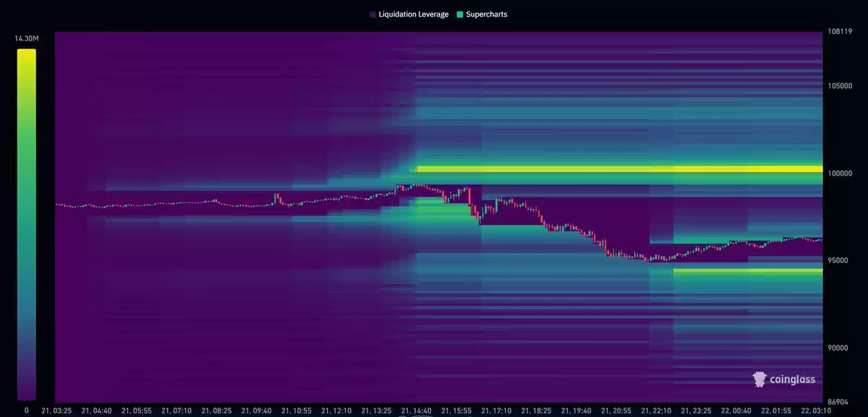Click the yellow-green liquidation band below 95000
The height and width of the screenshot is (417, 868).
[748, 271]
